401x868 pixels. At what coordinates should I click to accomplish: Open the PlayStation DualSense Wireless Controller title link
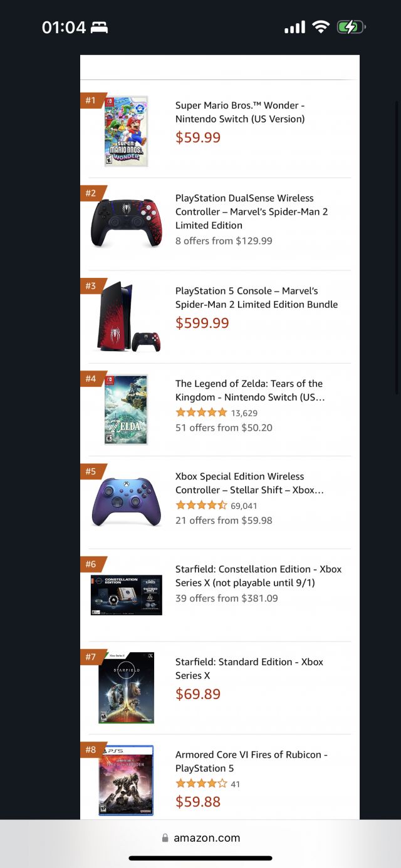[x=251, y=212]
